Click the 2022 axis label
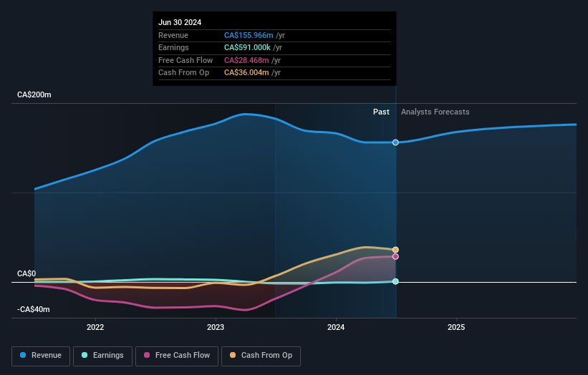The image size is (588, 375). point(95,328)
